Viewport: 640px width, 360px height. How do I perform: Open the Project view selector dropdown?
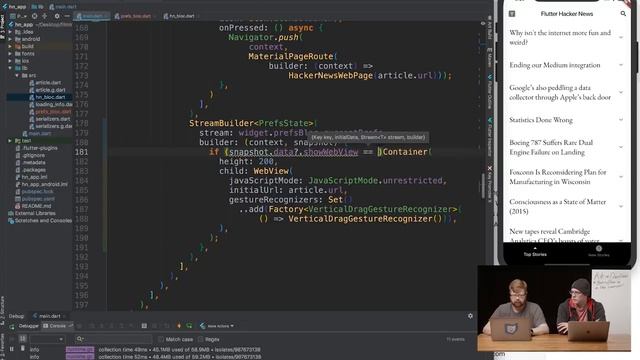(x=18, y=16)
